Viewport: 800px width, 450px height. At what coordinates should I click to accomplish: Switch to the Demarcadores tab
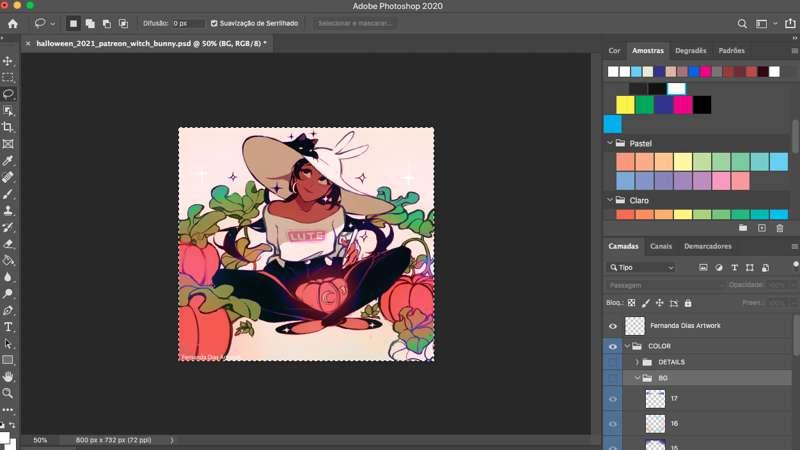tap(708, 246)
